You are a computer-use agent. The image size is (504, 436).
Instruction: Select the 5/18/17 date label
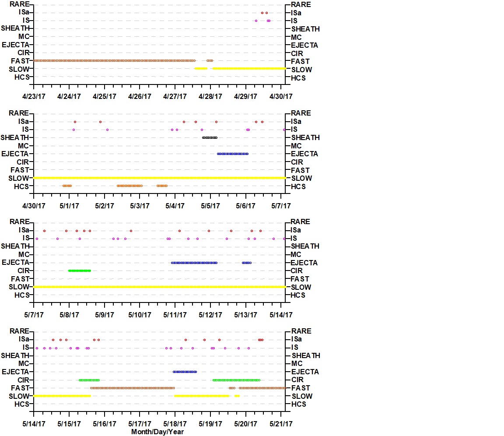click(175, 424)
